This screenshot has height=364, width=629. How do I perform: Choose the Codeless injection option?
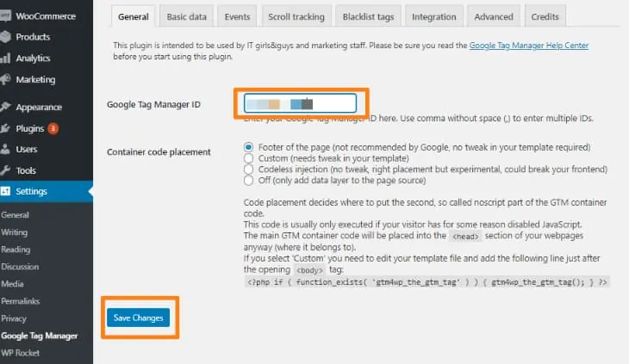pos(249,170)
